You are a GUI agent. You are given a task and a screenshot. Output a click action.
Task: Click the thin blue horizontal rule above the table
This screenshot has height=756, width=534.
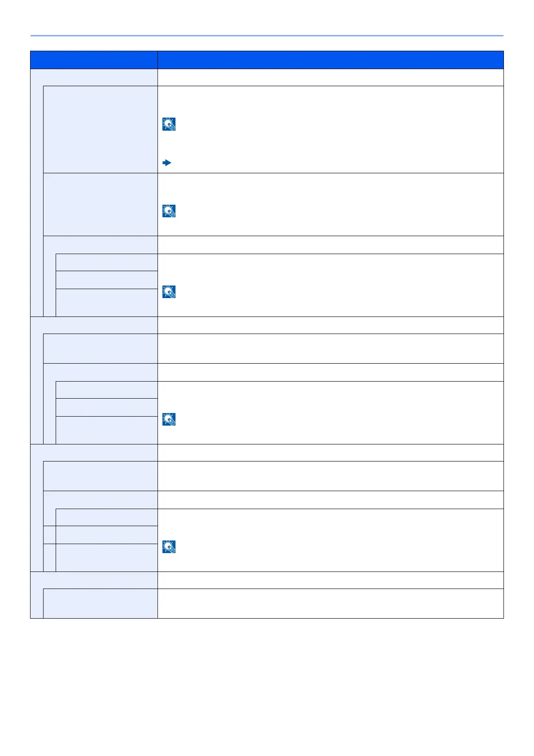[267, 35]
